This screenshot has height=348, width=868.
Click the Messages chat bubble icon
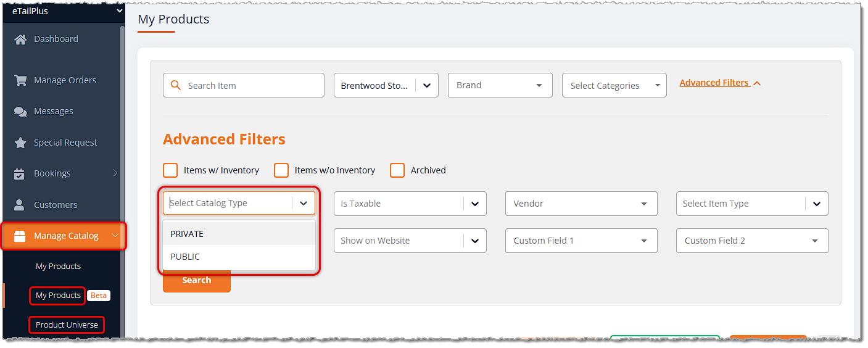click(20, 112)
